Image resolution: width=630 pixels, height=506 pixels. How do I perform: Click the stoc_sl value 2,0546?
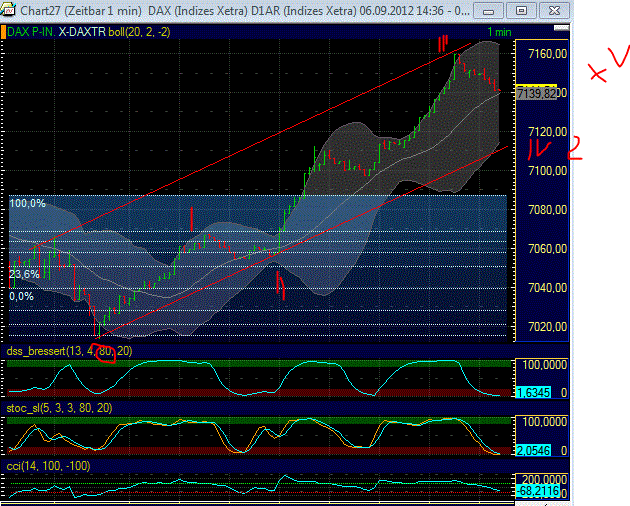click(533, 451)
